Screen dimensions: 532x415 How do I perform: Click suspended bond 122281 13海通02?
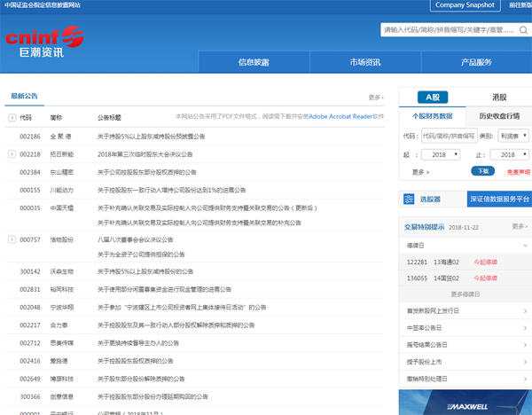click(433, 262)
